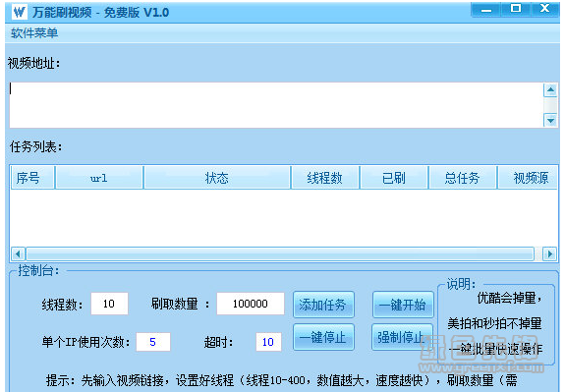The image size is (565, 392).
Task: Open the 软件菜单 menu
Action: tap(34, 33)
